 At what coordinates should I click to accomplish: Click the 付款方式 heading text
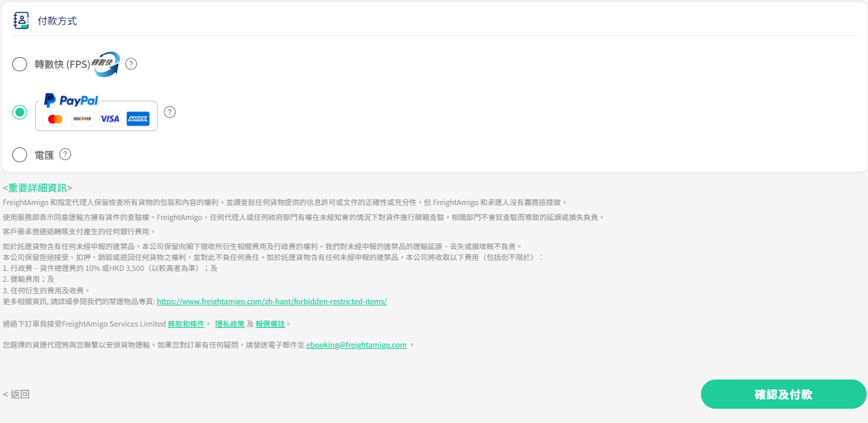[x=57, y=21]
